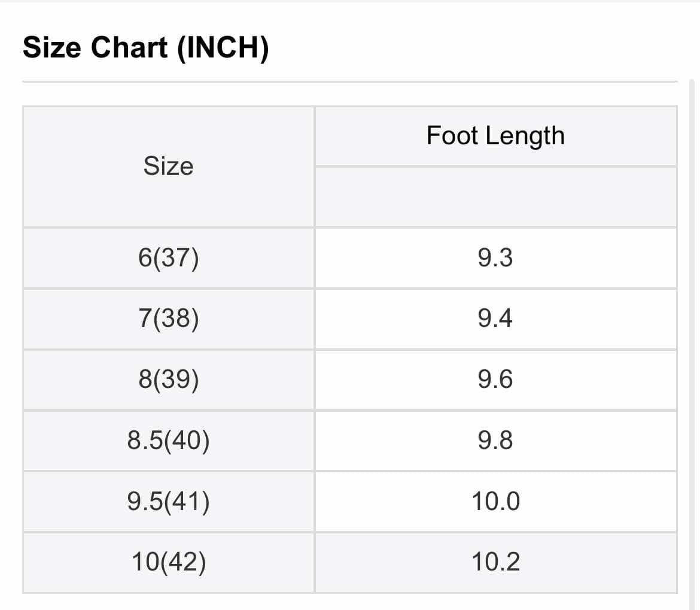Viewport: 700px width, 610px height.
Task: Click the 6(37) size cell
Action: pos(168,258)
